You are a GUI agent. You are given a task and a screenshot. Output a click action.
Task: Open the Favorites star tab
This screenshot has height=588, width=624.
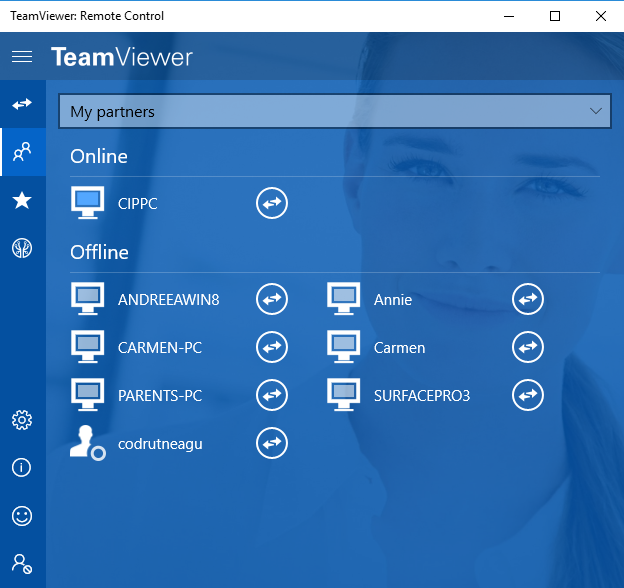[22, 200]
